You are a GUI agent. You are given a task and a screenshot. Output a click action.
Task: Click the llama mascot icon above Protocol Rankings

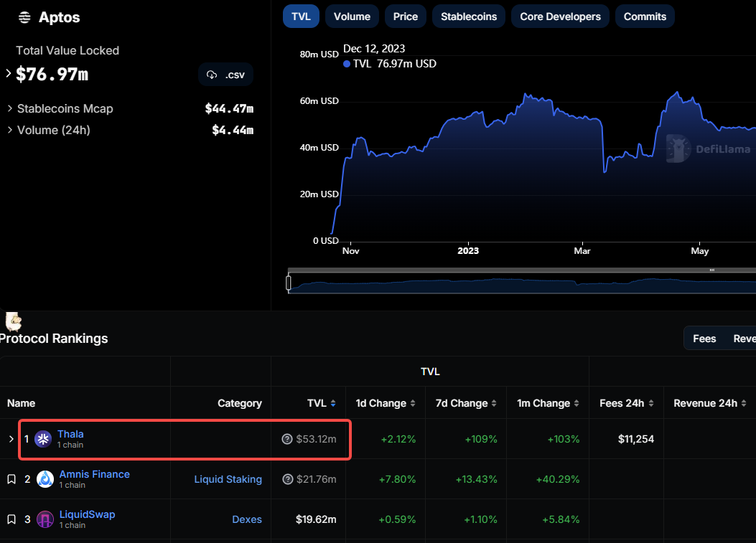pyautogui.click(x=13, y=321)
